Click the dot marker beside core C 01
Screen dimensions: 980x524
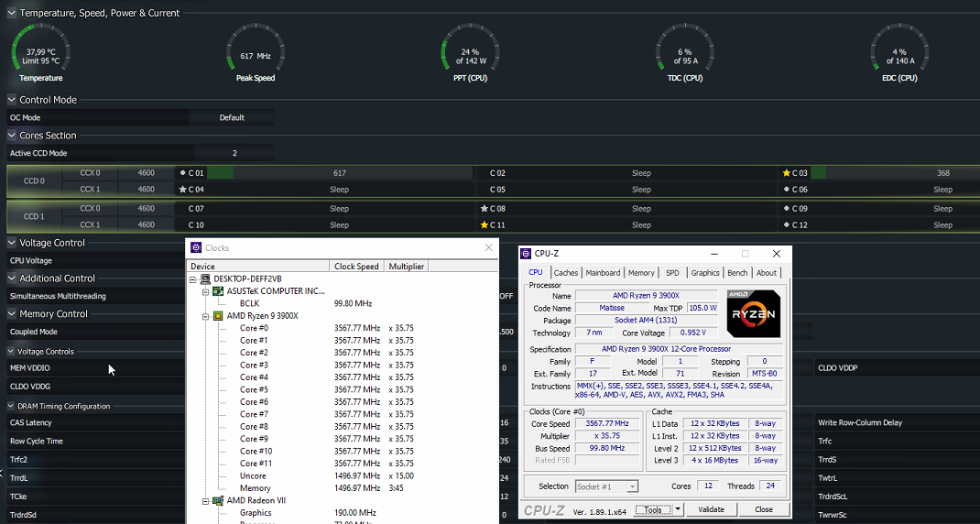(182, 172)
